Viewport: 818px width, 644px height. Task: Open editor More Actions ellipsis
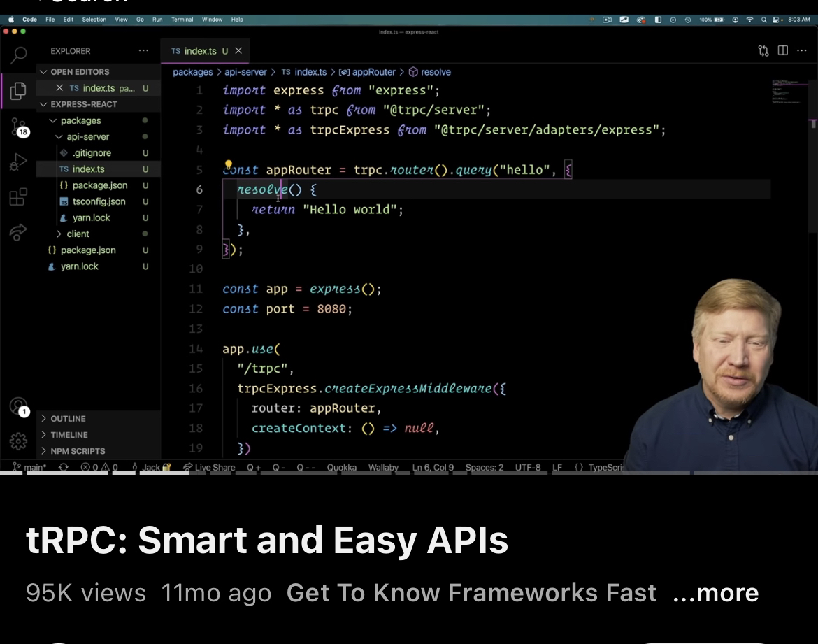(802, 50)
